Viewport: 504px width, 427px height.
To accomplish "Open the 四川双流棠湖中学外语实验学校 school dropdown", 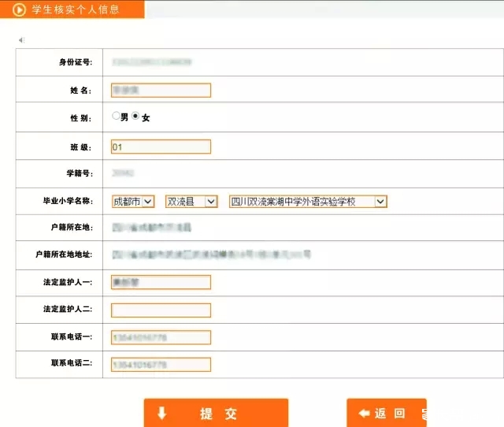I will 308,202.
